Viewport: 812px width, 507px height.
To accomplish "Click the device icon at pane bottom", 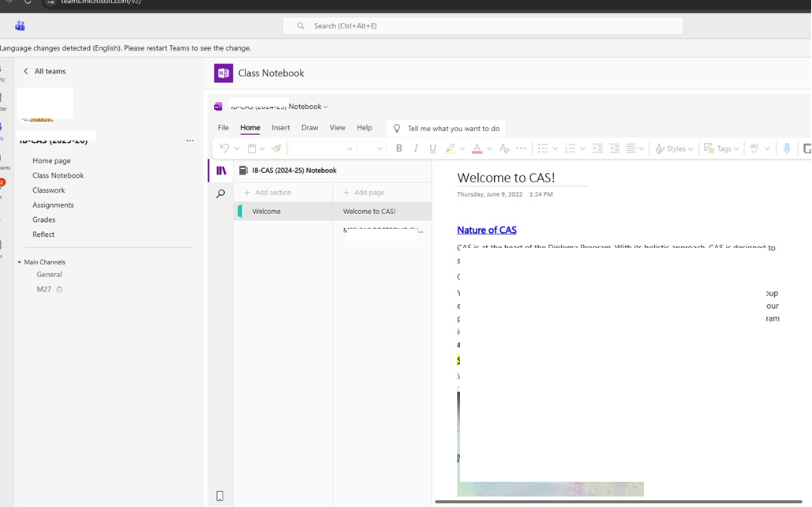I will (x=219, y=496).
